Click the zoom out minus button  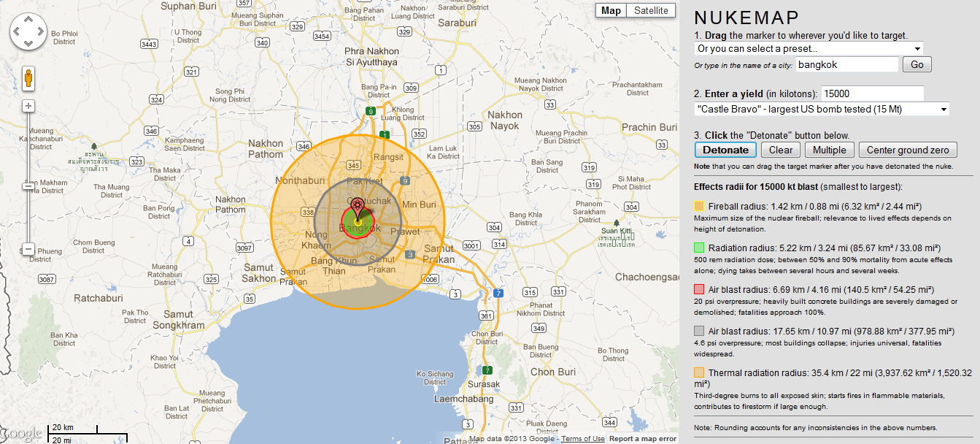pyautogui.click(x=28, y=249)
